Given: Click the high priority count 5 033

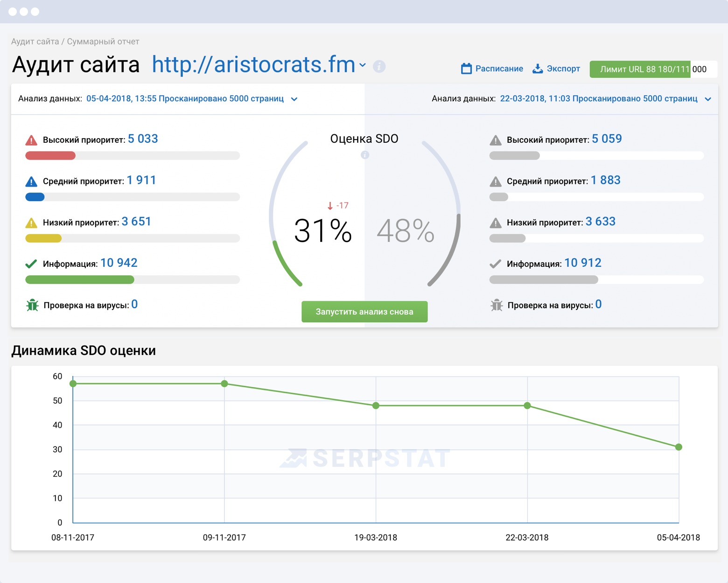Looking at the screenshot, I should pyautogui.click(x=143, y=139).
